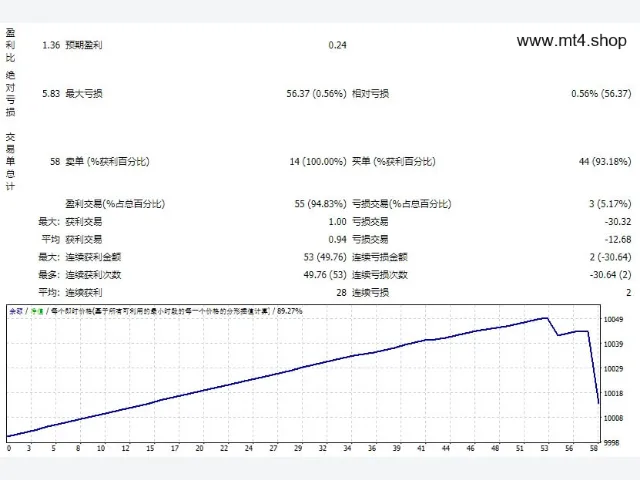This screenshot has width=640, height=480.
Task: Select the absolute drawdown value 5.83
Action: 51,93
